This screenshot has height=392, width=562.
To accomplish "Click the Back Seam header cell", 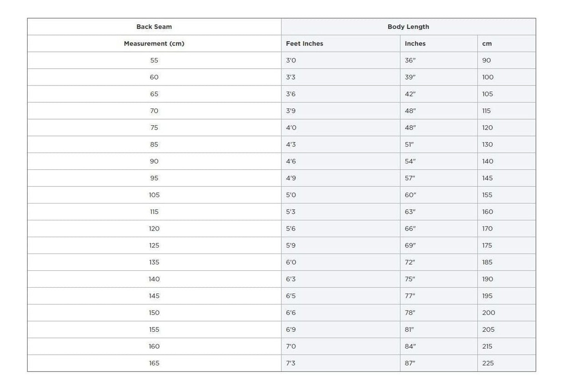I will 154,27.
